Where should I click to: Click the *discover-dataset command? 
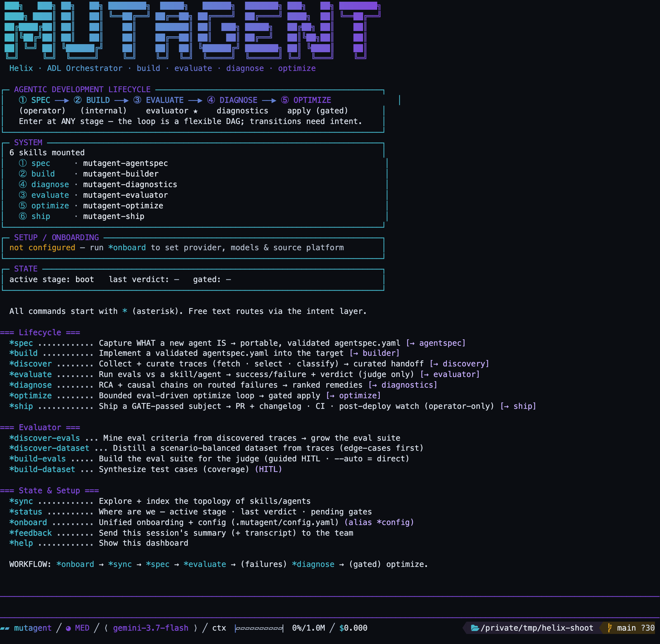[x=49, y=448]
